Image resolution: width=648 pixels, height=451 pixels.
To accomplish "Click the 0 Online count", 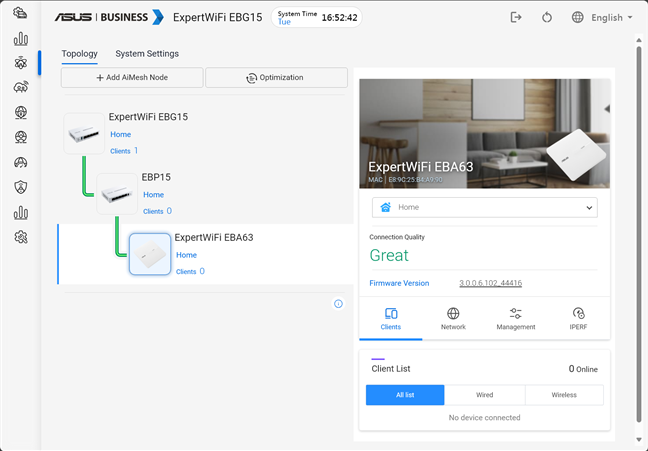I will [x=583, y=369].
